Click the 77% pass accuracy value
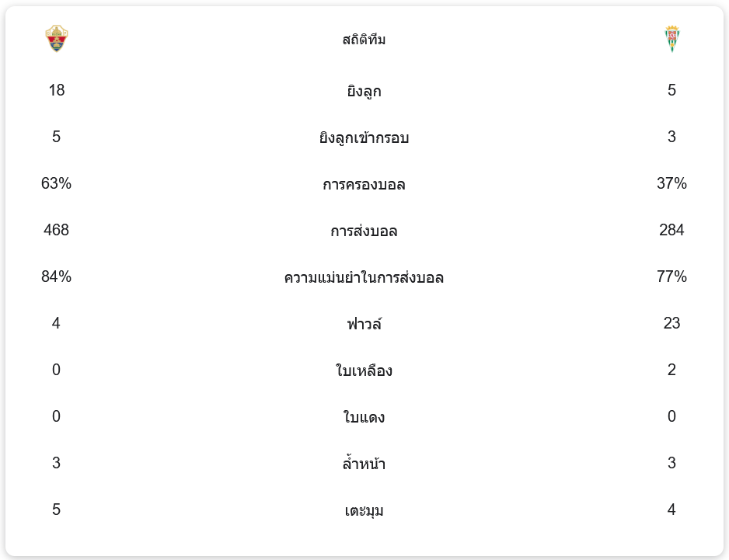The image size is (729, 560). (671, 277)
